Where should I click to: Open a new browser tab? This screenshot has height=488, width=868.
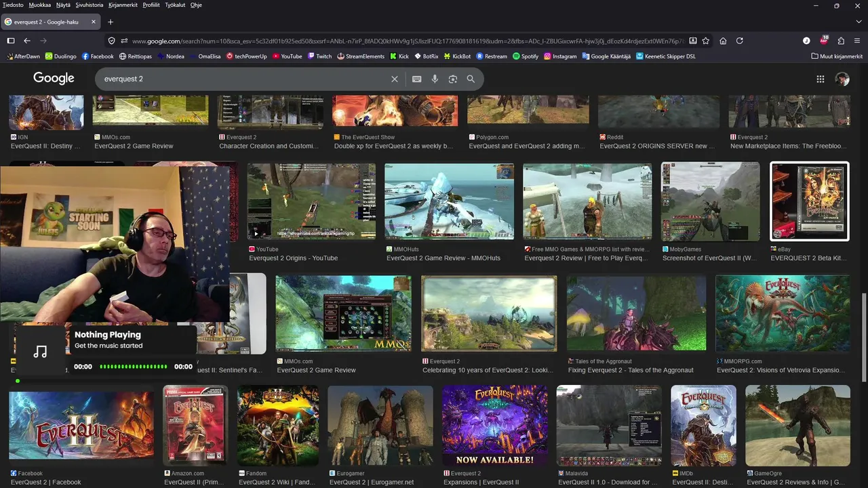pos(111,22)
